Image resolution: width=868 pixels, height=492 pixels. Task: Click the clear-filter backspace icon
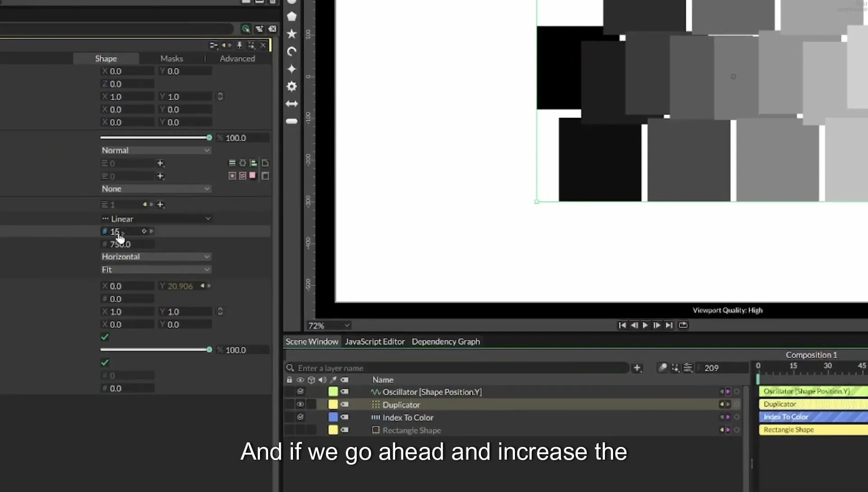coord(273,29)
